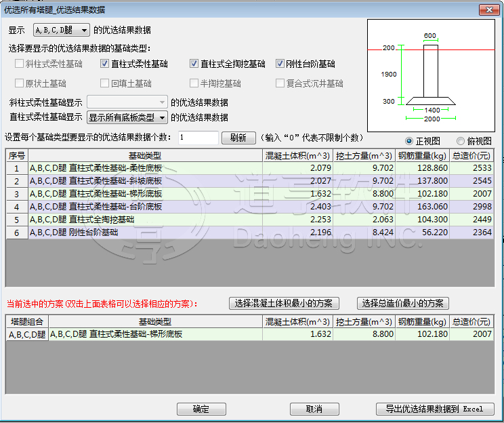Viewport: 504px width, 423px height.
Task: Click the 取消 button
Action: click(314, 409)
